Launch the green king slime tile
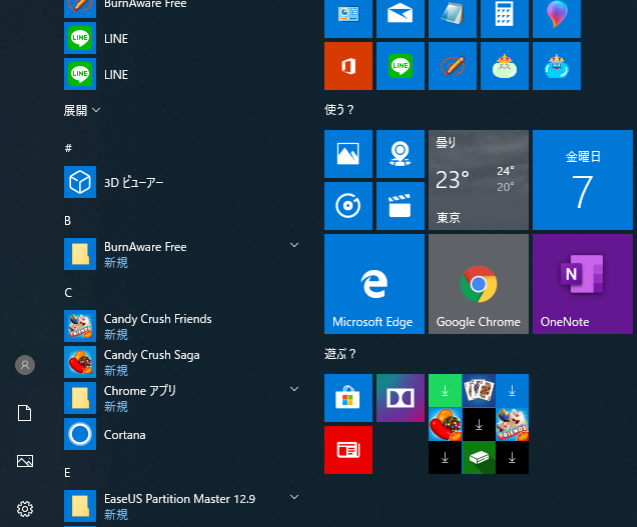Image resolution: width=637 pixels, height=527 pixels. [504, 66]
